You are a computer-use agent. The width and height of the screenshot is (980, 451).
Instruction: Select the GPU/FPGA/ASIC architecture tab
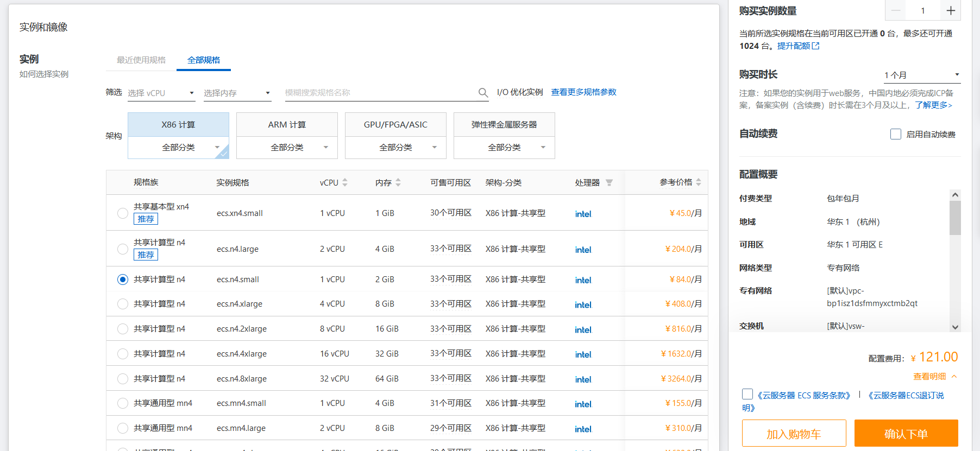pyautogui.click(x=395, y=125)
